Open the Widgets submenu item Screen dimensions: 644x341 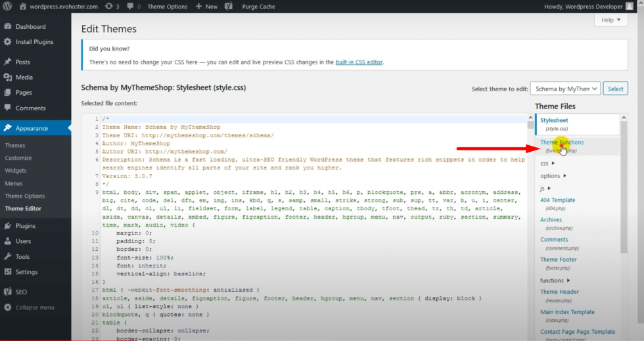pyautogui.click(x=16, y=171)
